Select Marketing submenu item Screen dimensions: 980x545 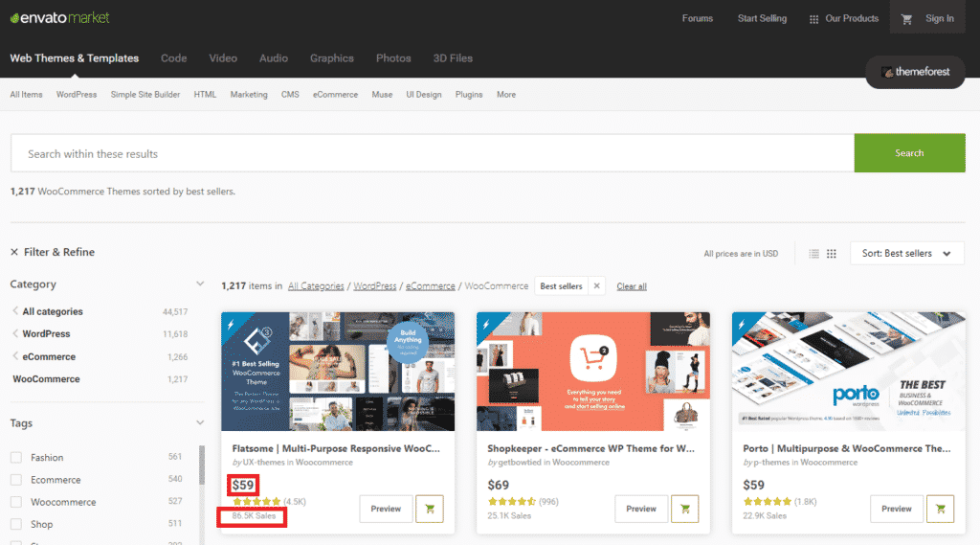[x=249, y=95]
